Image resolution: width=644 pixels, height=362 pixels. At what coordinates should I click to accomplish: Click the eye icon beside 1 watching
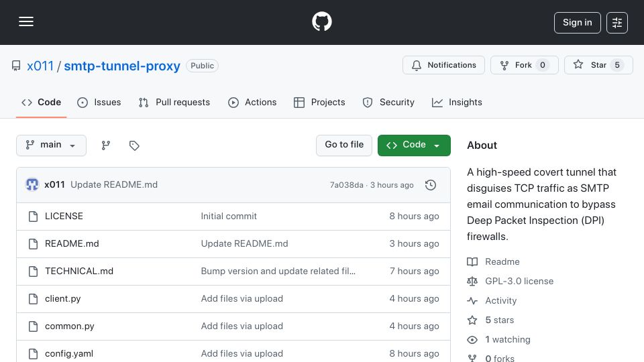tap(472, 340)
